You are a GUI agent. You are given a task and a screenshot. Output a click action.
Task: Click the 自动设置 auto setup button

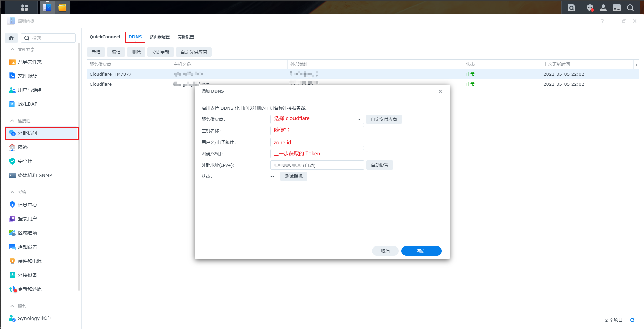(379, 165)
